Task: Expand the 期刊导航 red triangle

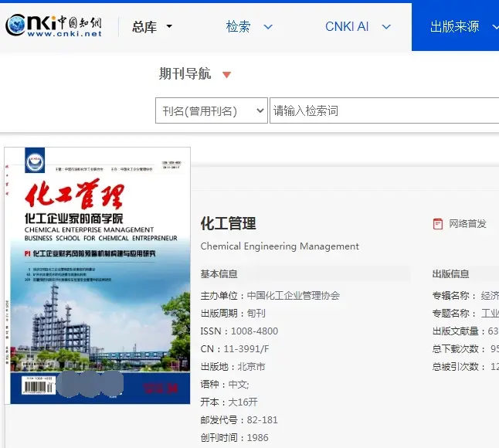Action: point(226,75)
